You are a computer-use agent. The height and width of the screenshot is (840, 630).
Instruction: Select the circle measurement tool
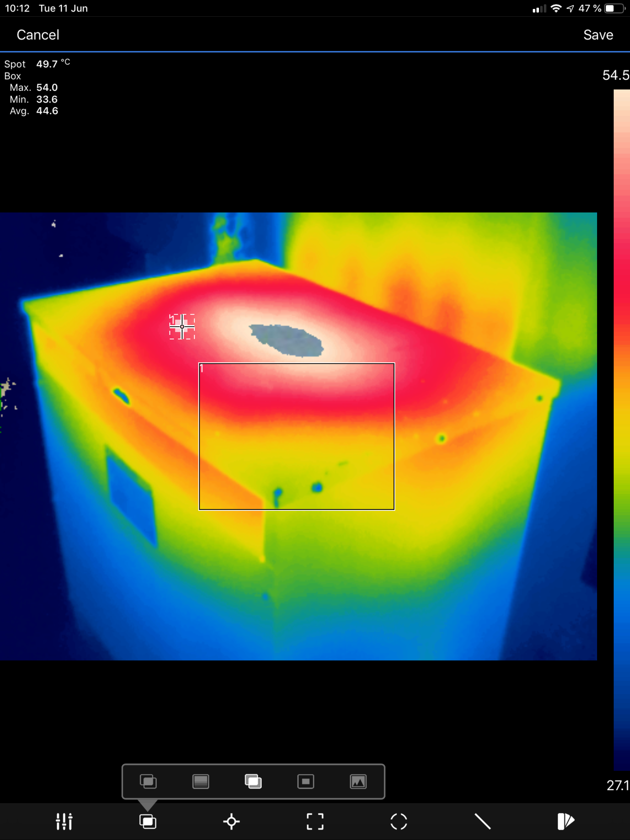(x=399, y=822)
